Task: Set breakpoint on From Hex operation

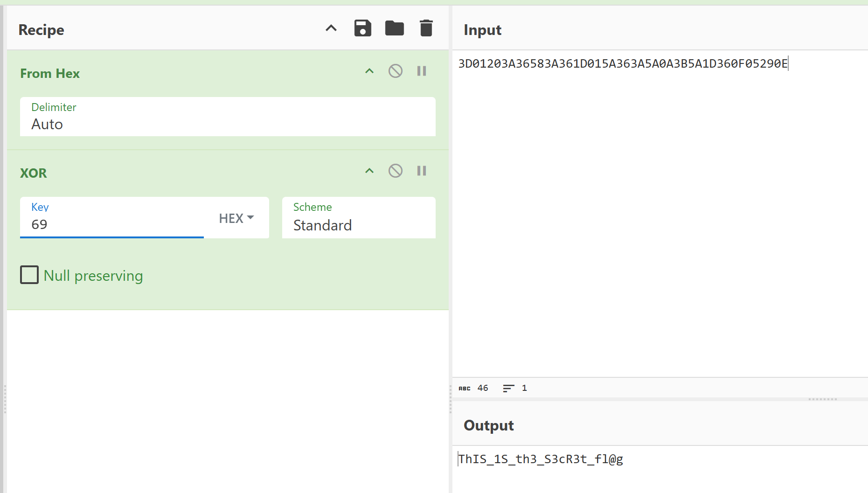Action: (x=422, y=71)
